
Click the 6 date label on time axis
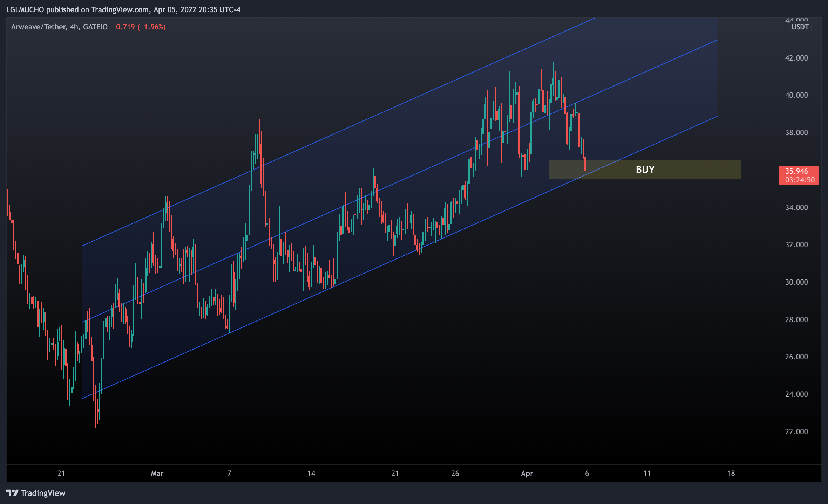[587, 474]
